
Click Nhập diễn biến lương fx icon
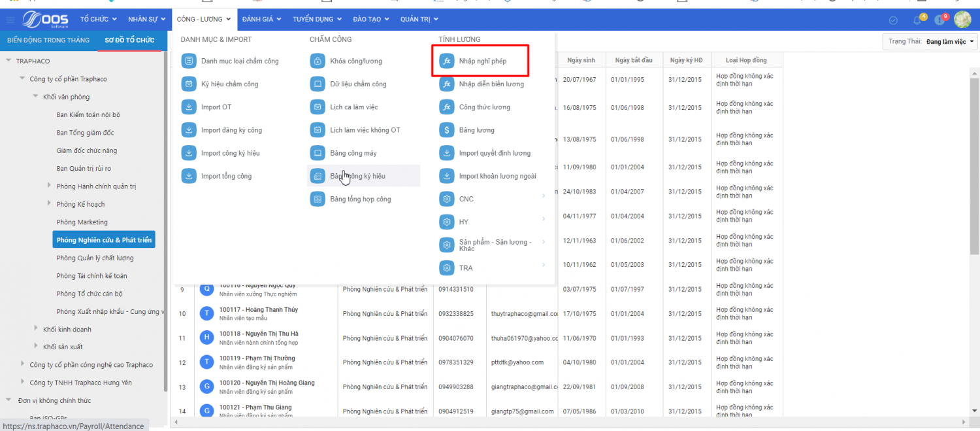tap(447, 84)
